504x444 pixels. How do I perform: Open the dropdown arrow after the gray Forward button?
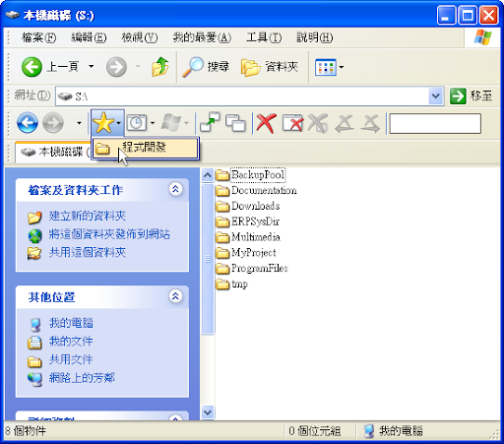coord(79,123)
